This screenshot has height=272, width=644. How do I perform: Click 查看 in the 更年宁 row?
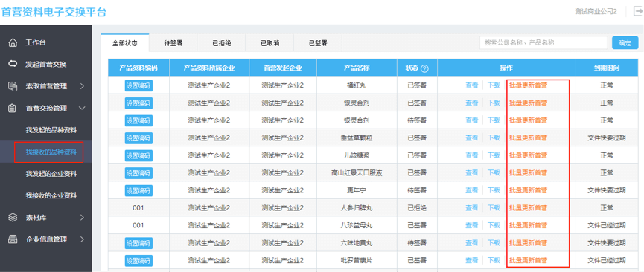(471, 190)
